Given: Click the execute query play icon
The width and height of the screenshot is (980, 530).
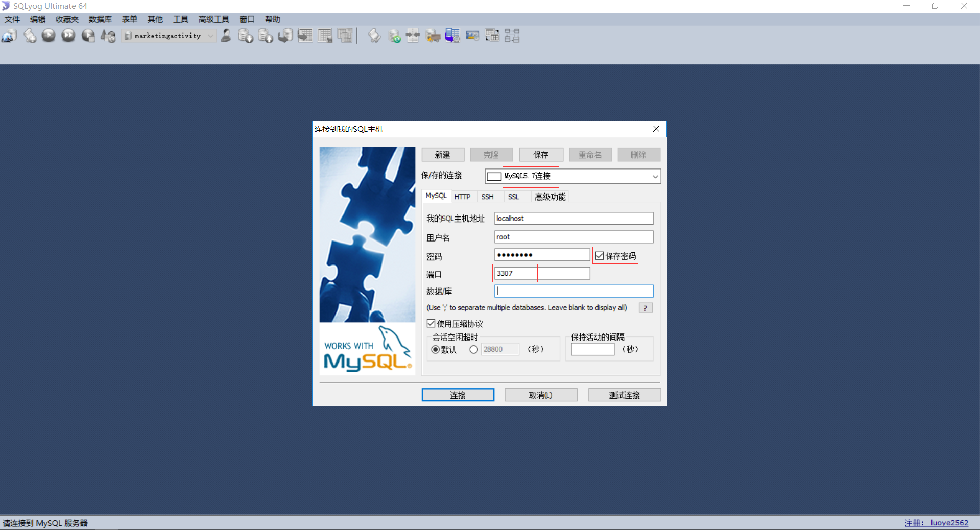Looking at the screenshot, I should (x=49, y=36).
